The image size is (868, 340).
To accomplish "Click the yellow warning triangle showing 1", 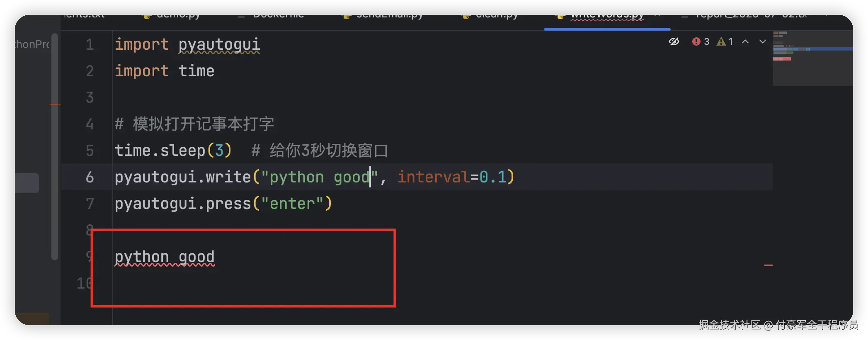I will coord(725,41).
